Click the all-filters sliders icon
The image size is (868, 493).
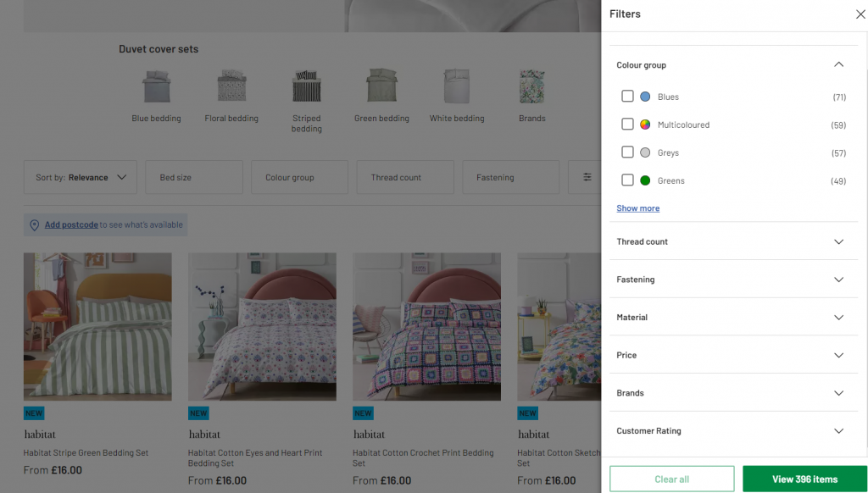pyautogui.click(x=587, y=177)
